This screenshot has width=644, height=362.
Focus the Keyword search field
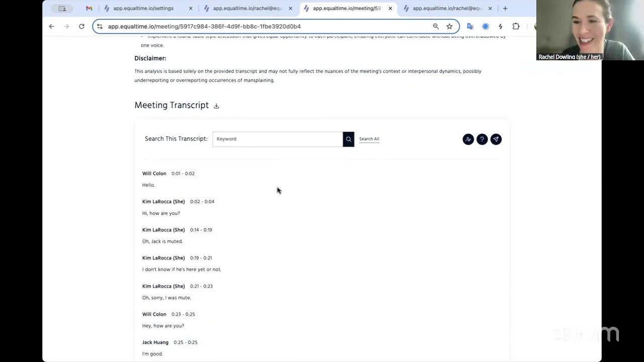coord(277,139)
